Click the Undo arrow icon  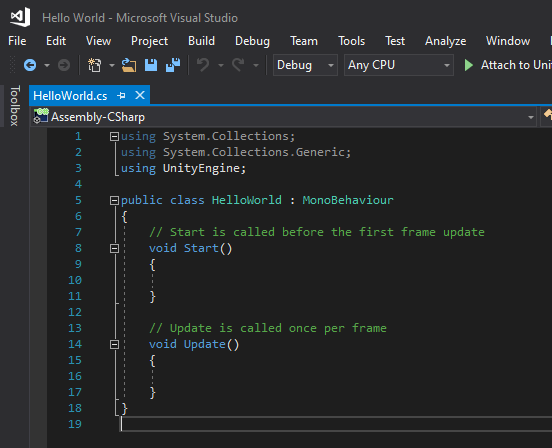[x=203, y=65]
